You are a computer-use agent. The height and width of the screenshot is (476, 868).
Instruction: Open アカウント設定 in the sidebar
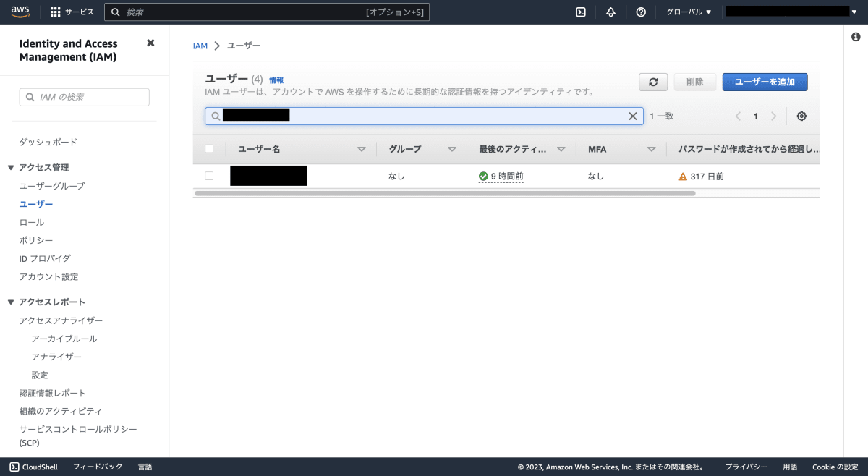[x=48, y=276]
